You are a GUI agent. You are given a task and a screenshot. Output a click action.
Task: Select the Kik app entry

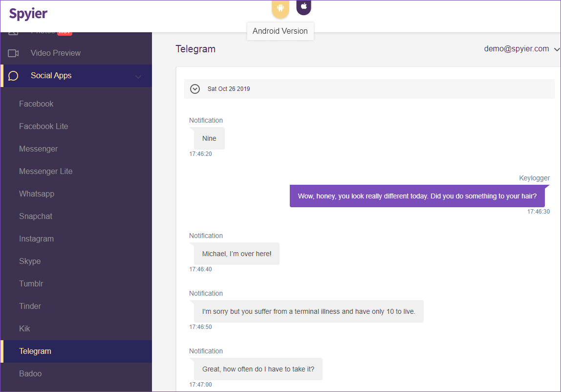click(24, 328)
